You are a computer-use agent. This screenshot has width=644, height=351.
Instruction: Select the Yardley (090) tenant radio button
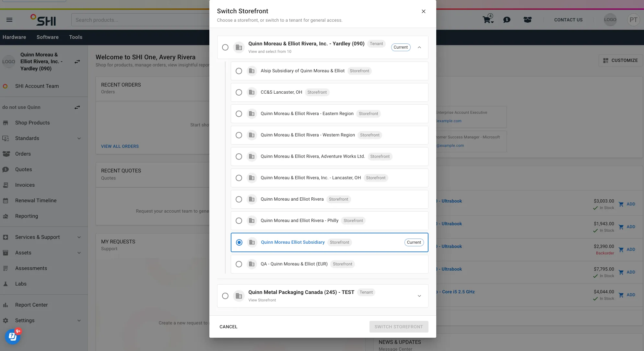(225, 47)
